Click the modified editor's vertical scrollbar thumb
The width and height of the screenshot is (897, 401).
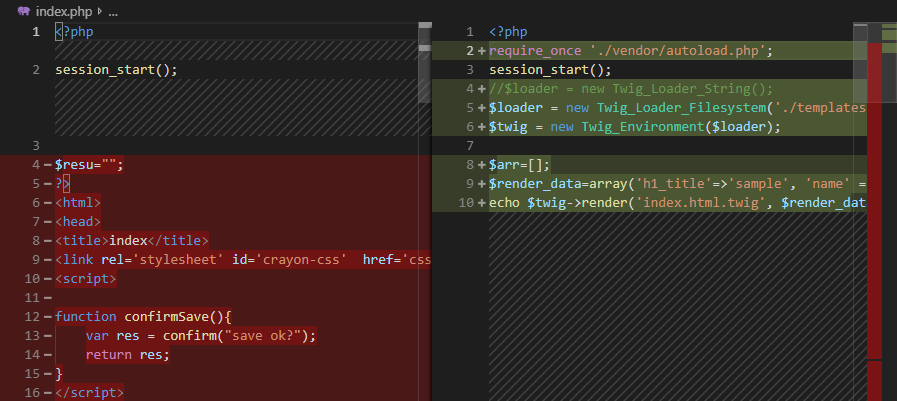tap(860, 63)
